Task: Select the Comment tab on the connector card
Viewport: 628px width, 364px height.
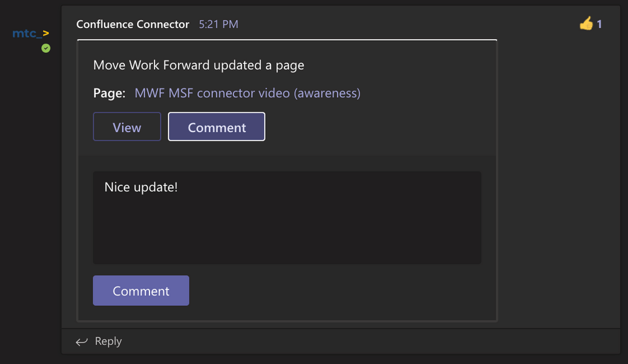Action: coord(216,126)
